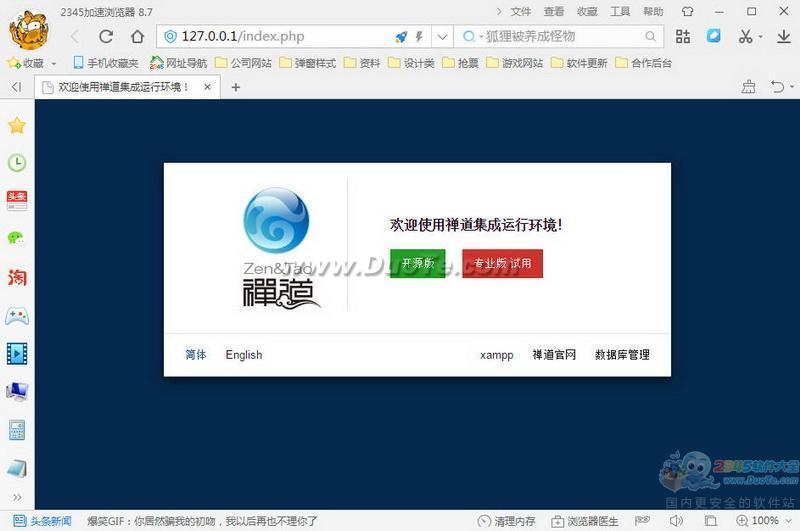Open the 设计类 bookmark folder

pos(411,63)
